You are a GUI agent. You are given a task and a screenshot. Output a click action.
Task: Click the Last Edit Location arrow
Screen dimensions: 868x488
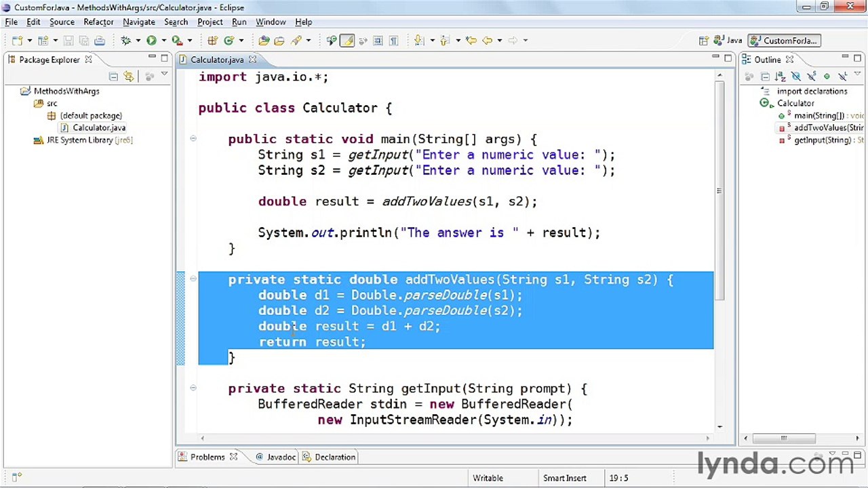[x=471, y=41]
